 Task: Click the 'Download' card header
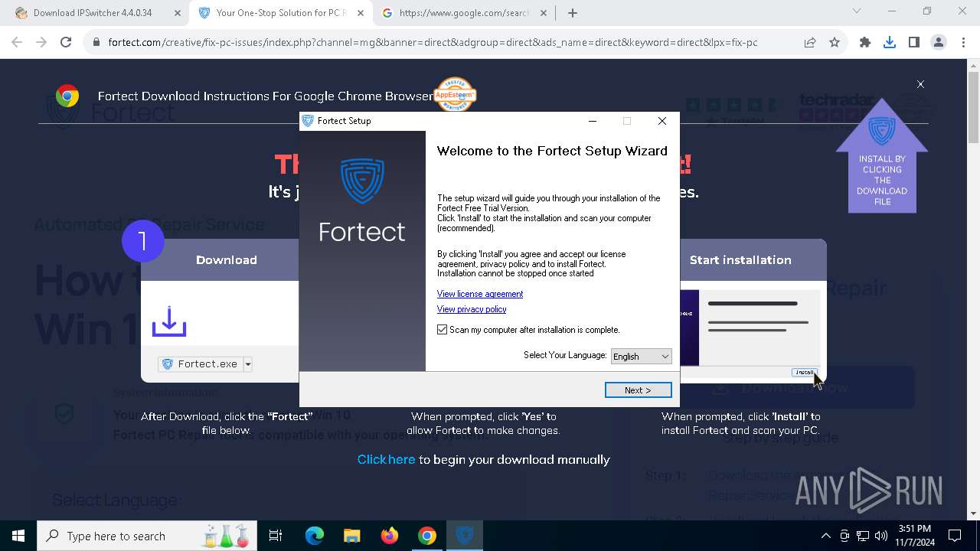227,260
